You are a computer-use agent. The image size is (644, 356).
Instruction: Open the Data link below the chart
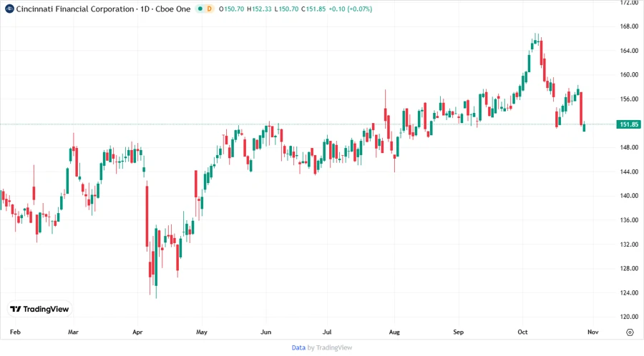coord(298,347)
